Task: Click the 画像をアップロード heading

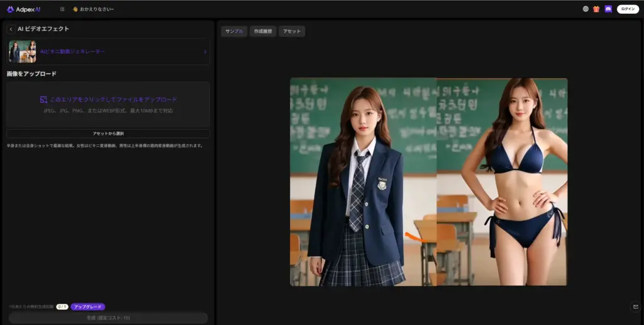Action: click(31, 74)
